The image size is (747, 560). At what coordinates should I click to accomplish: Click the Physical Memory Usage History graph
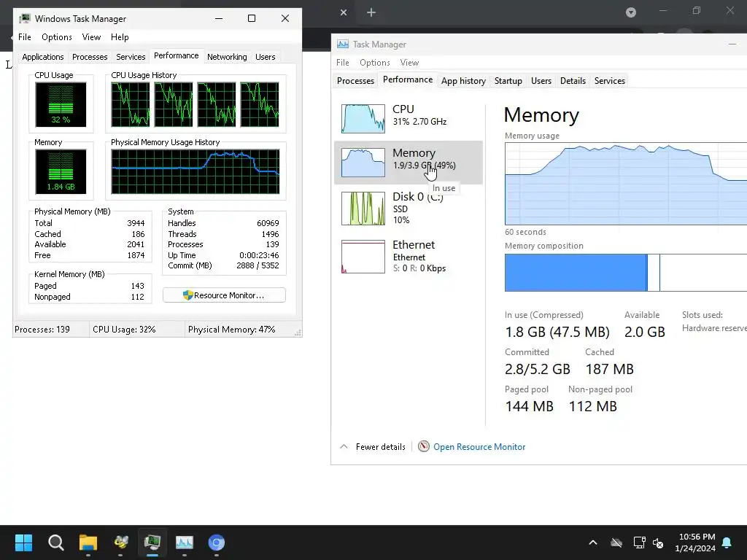point(196,171)
